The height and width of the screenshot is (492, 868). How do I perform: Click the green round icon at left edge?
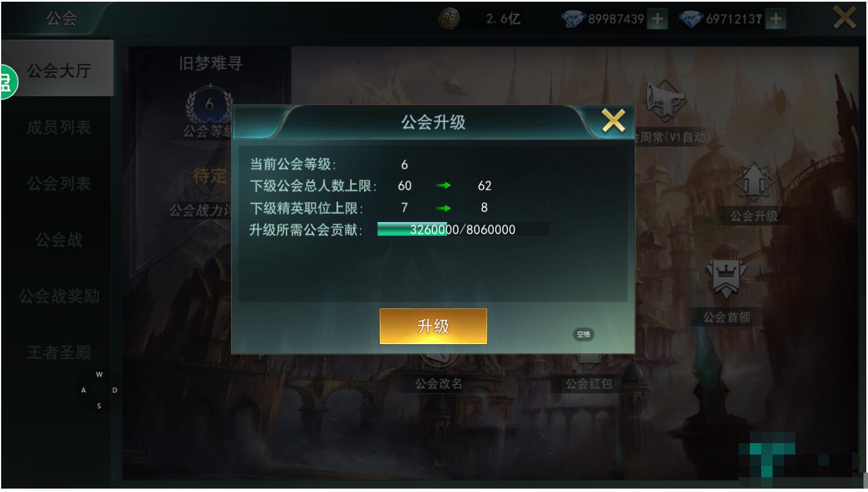pyautogui.click(x=8, y=82)
